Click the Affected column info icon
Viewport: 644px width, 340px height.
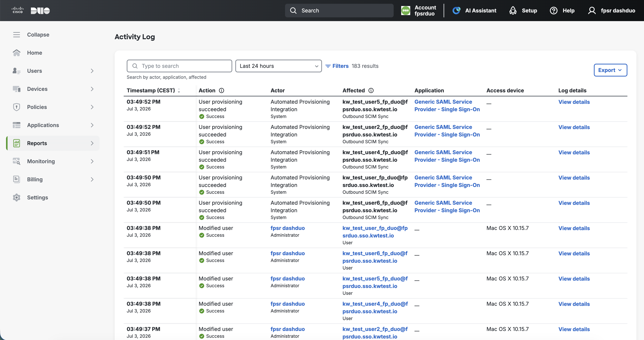(371, 90)
